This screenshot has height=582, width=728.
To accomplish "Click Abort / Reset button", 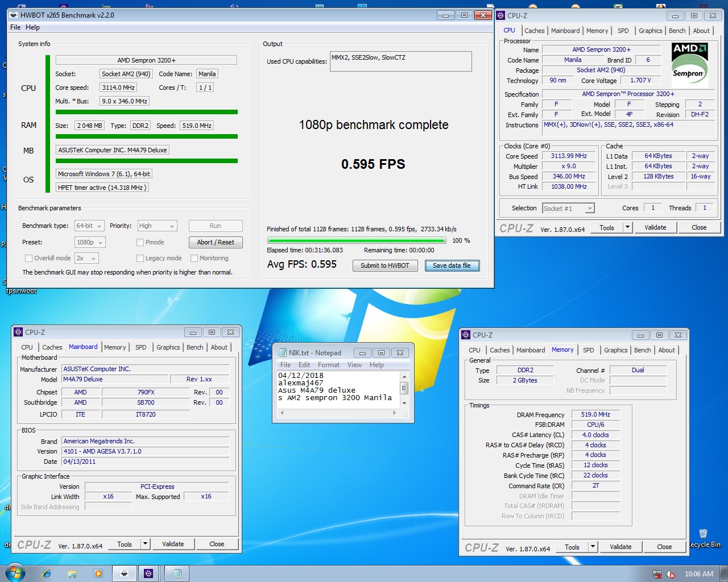I will 216,242.
